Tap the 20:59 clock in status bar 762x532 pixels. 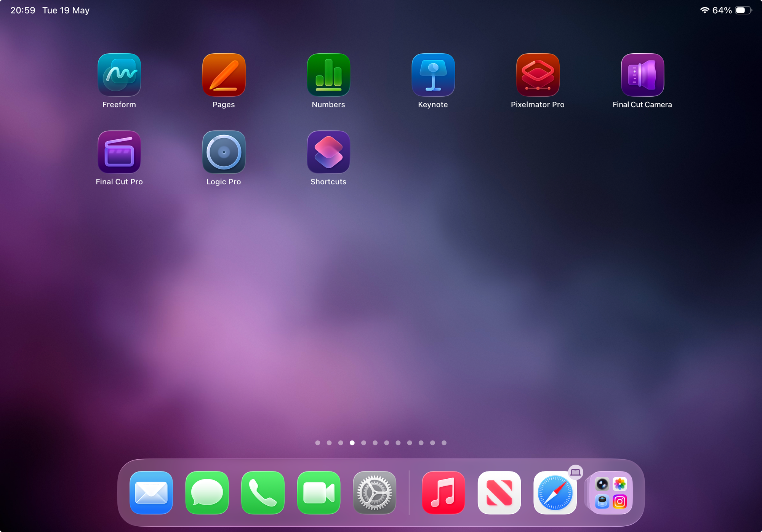click(23, 10)
